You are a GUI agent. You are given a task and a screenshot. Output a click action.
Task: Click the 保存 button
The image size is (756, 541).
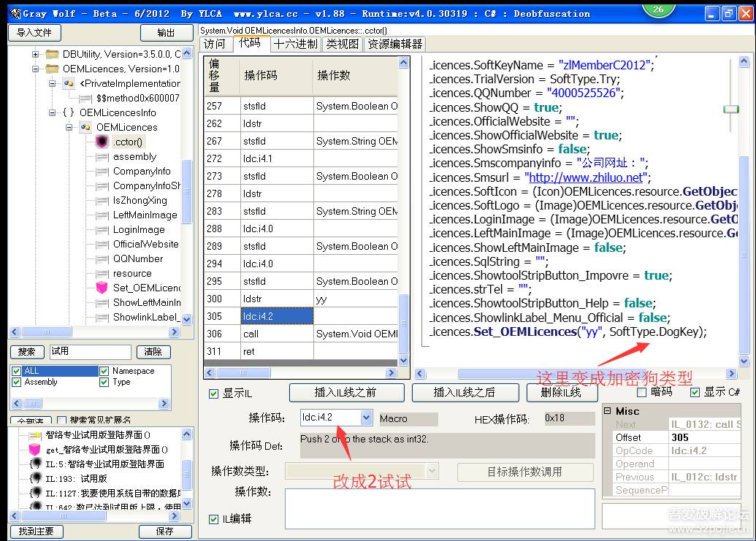pyautogui.click(x=164, y=532)
